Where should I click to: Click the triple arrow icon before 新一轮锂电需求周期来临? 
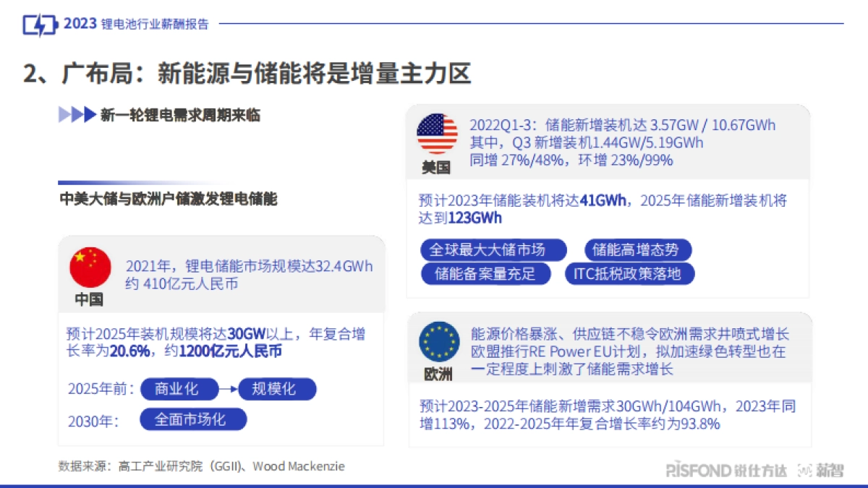click(77, 115)
